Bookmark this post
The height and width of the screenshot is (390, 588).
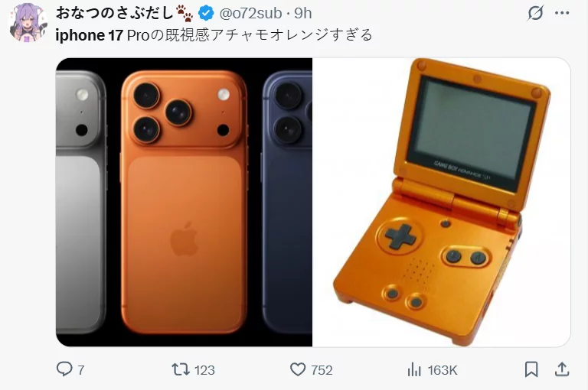[x=531, y=369]
